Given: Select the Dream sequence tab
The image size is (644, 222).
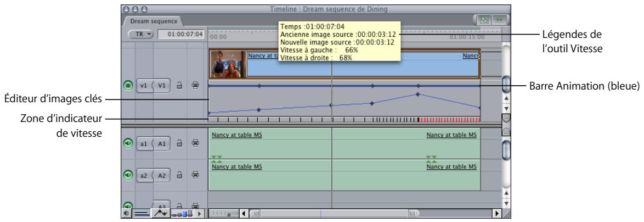Looking at the screenshot, I should pos(154,21).
